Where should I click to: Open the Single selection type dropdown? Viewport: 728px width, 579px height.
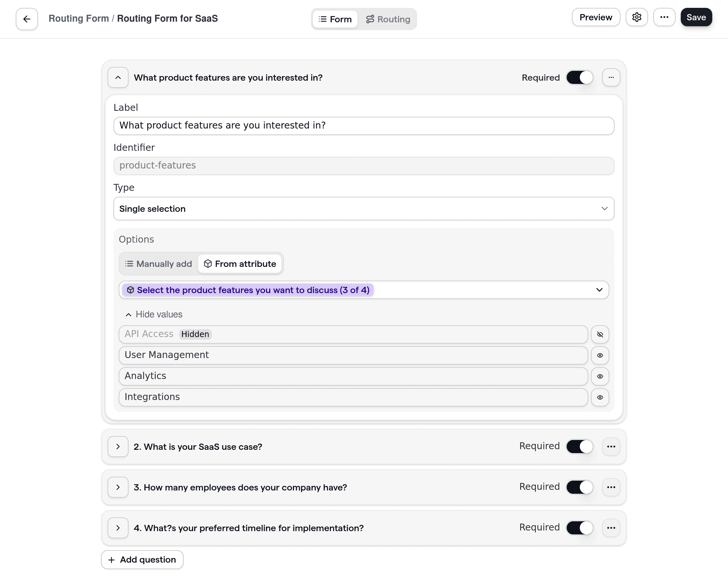pos(364,209)
